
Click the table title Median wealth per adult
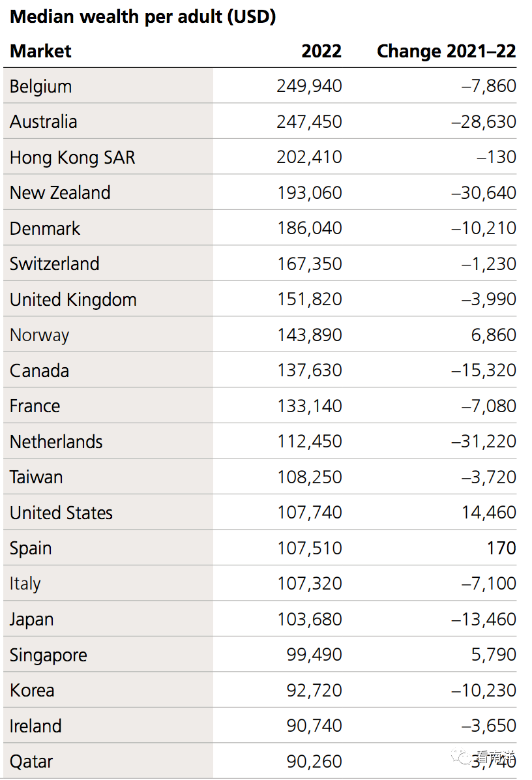pyautogui.click(x=143, y=17)
